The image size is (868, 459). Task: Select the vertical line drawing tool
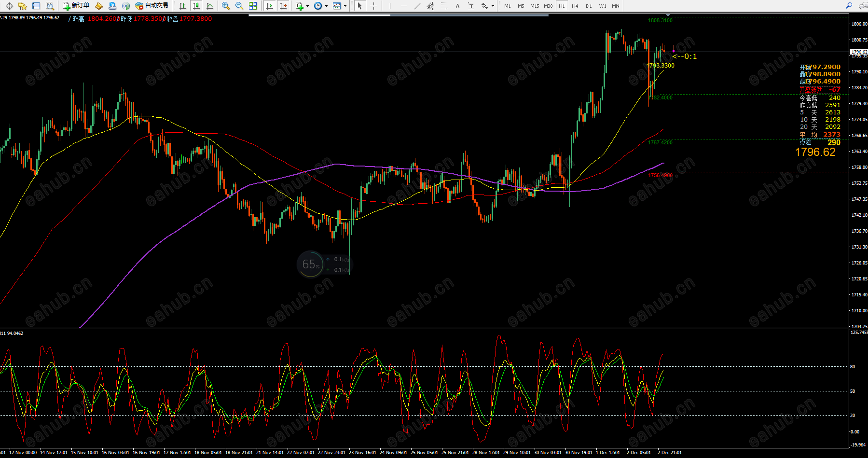pos(390,6)
